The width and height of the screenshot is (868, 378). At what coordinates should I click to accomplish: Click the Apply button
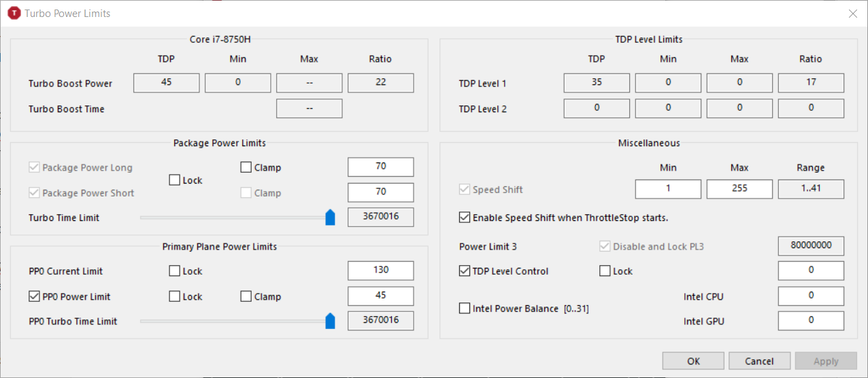click(x=826, y=361)
